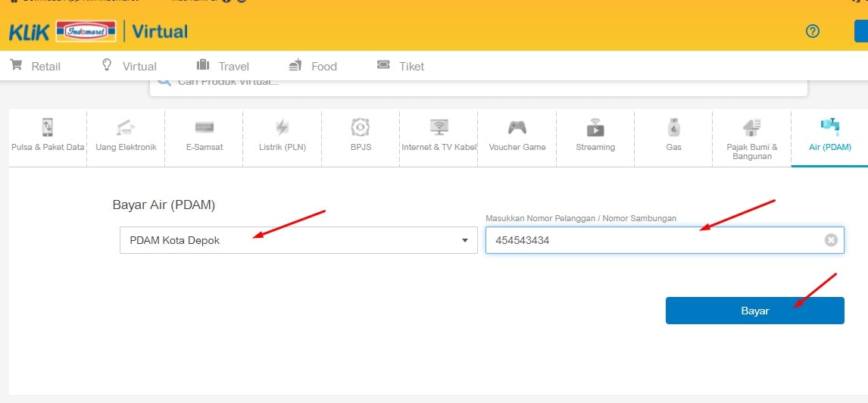Clear the customer number input
This screenshot has width=868, height=403.
click(x=831, y=240)
